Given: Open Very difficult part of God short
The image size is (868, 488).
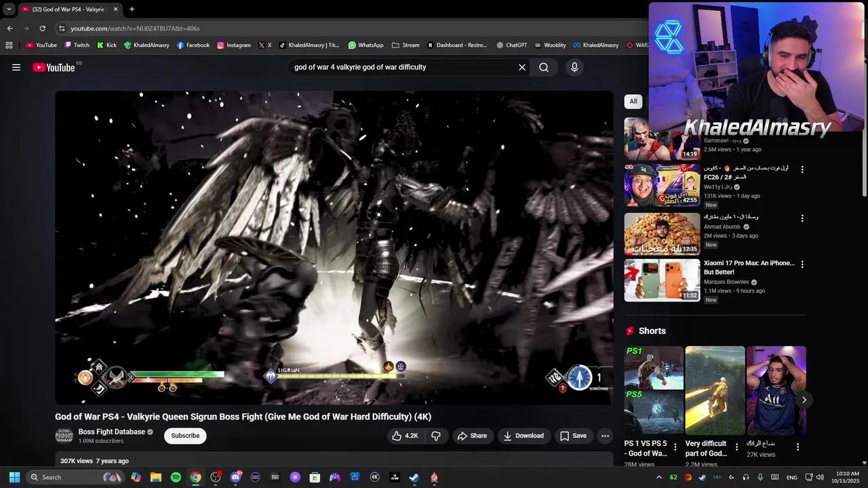Looking at the screenshot, I should 715,390.
